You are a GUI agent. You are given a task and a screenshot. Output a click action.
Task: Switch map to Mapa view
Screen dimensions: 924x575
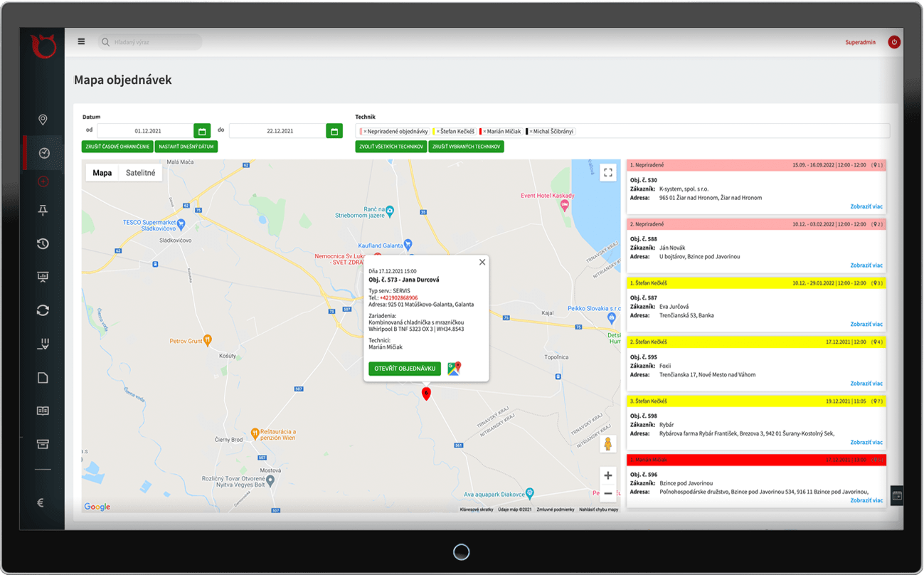tap(102, 173)
